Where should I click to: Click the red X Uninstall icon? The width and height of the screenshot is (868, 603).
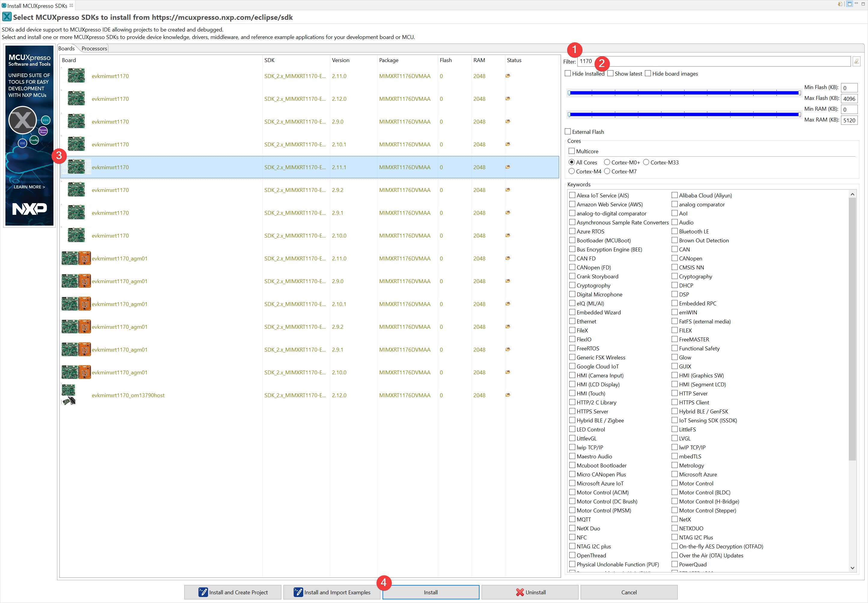(x=520, y=592)
